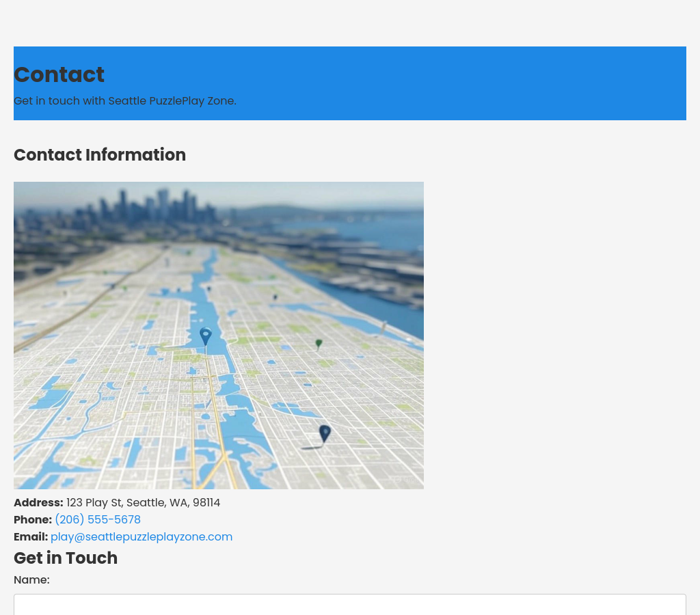Click the "Contact" page title
This screenshot has height=615, width=700.
(x=59, y=74)
